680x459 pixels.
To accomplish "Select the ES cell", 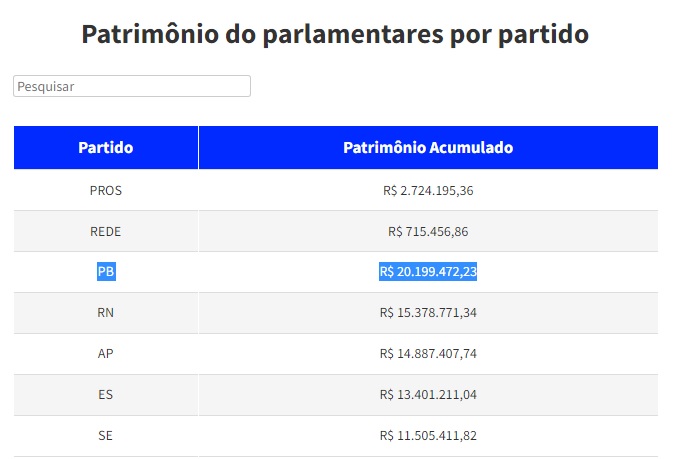I will pyautogui.click(x=106, y=394).
